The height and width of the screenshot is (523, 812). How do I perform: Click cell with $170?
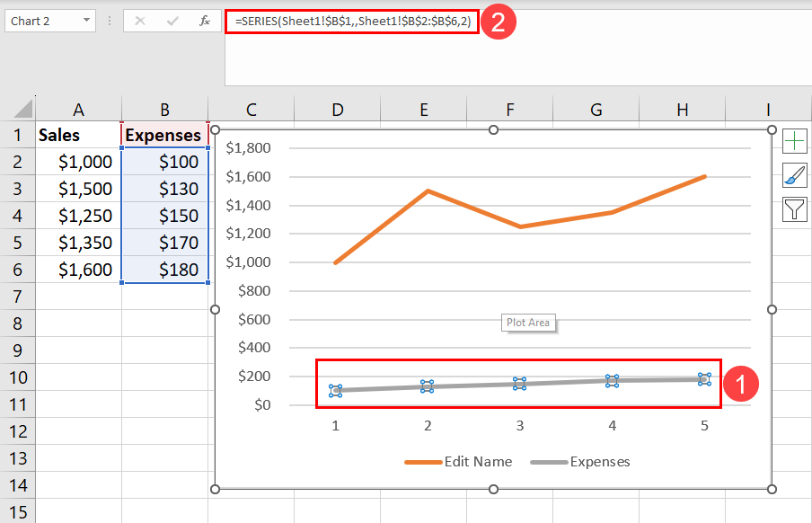click(x=164, y=243)
